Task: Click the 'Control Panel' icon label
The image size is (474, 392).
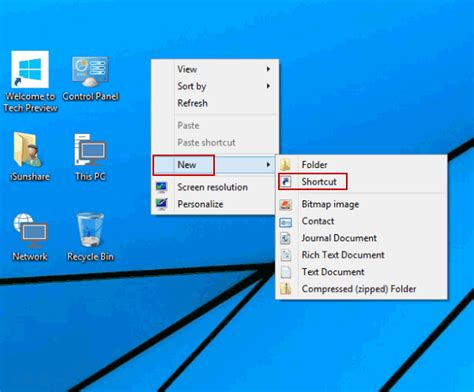Action: (x=90, y=96)
